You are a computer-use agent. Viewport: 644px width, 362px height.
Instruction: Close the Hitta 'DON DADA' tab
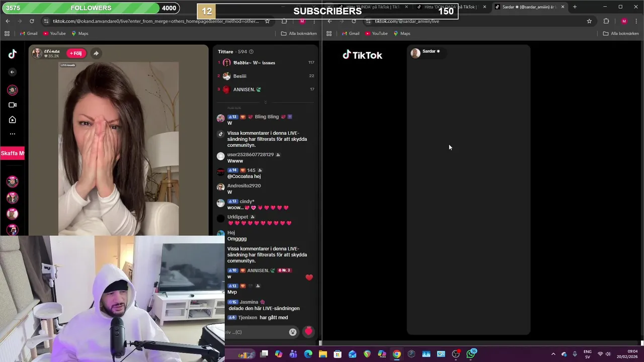pyautogui.click(x=485, y=7)
